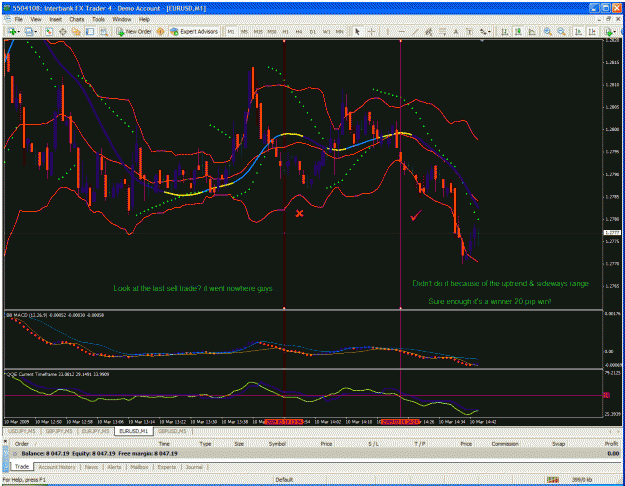Sort by the Order column header
Viewport: 625px width, 486px height.
coord(22,444)
